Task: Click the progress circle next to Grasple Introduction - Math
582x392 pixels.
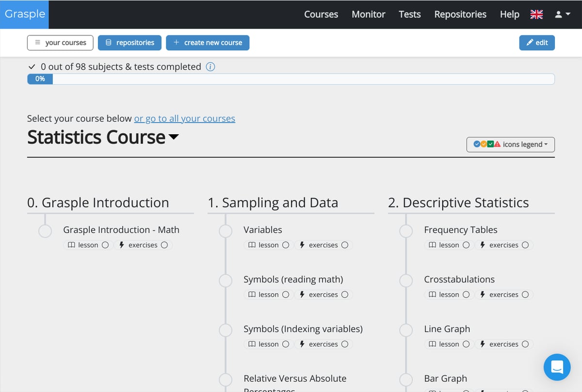Action: pos(45,231)
